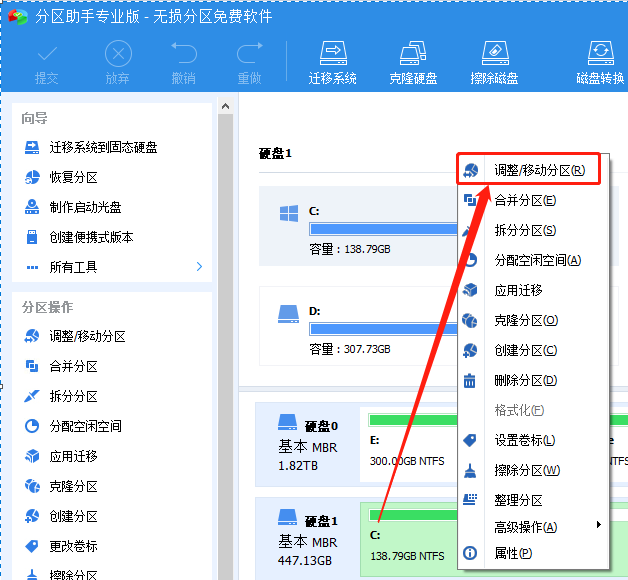This screenshot has width=628, height=580.
Task: Click the 克隆硬盘 toolbar icon
Action: pyautogui.click(x=413, y=62)
